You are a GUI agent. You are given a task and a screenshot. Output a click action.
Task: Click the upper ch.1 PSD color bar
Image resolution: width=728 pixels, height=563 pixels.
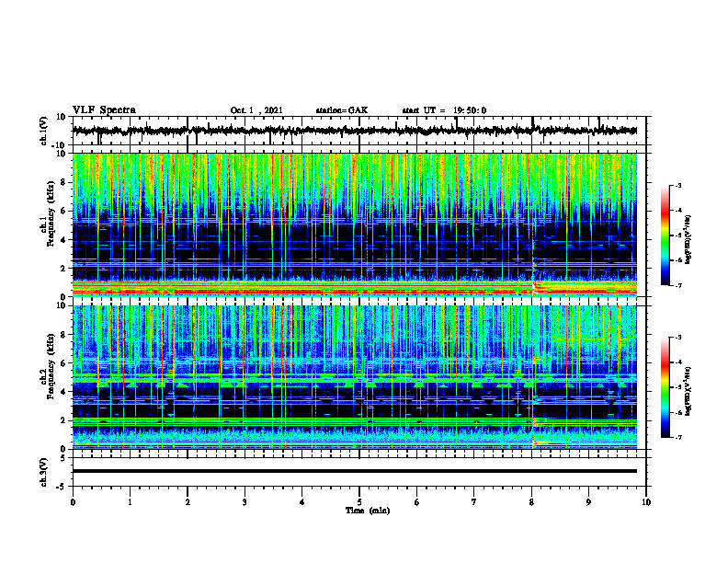(x=665, y=236)
